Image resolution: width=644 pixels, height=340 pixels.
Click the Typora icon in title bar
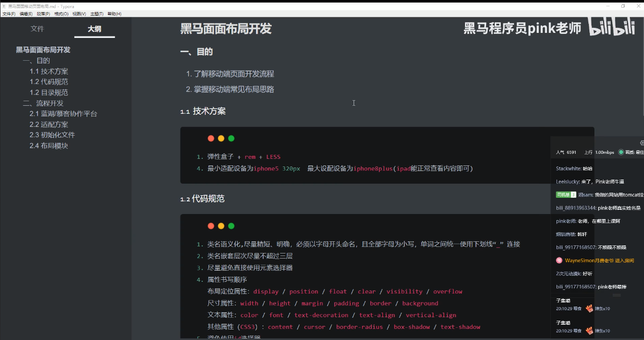tap(4, 6)
